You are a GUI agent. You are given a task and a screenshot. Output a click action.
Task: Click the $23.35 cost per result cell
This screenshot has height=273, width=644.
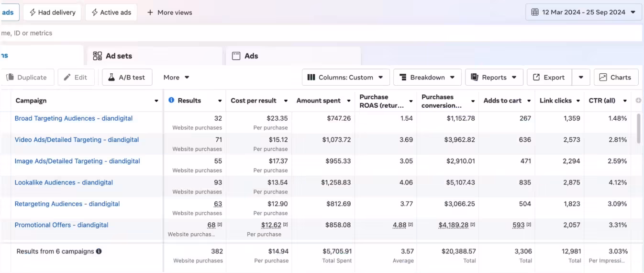278,118
